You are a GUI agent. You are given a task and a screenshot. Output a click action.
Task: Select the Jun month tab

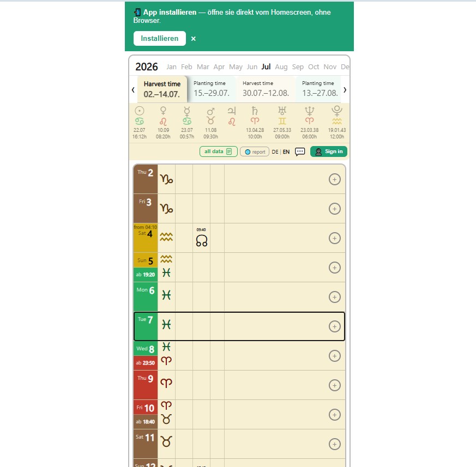click(x=252, y=67)
